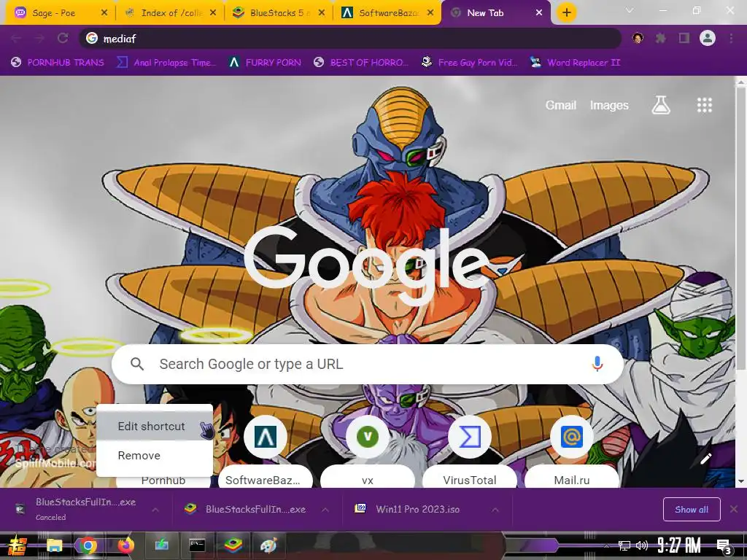
Task: Open the Word Replacer II bookmark
Action: pyautogui.click(x=575, y=63)
